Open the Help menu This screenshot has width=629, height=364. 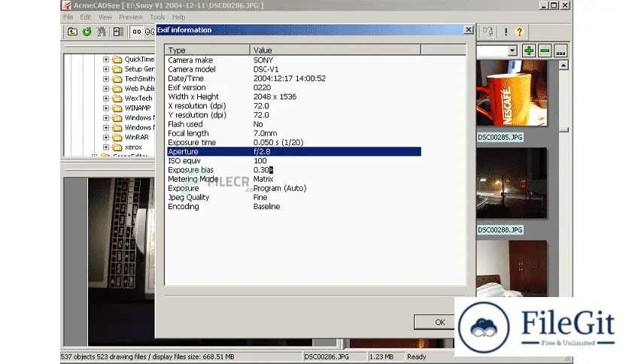[179, 17]
